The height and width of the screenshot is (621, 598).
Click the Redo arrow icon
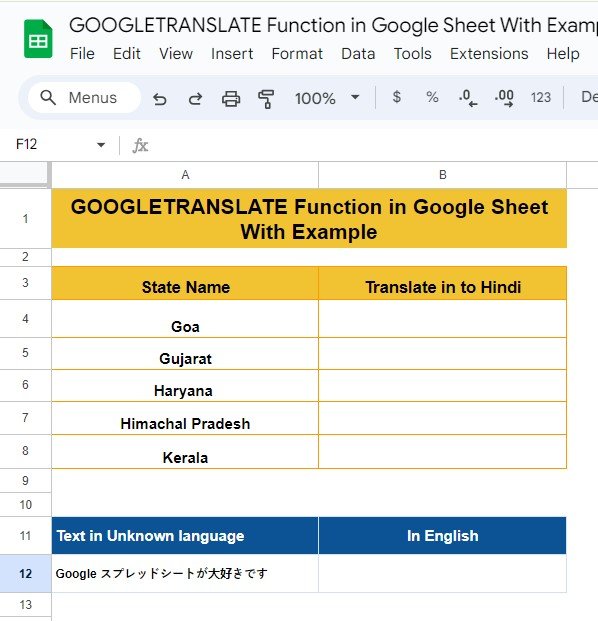(x=195, y=98)
